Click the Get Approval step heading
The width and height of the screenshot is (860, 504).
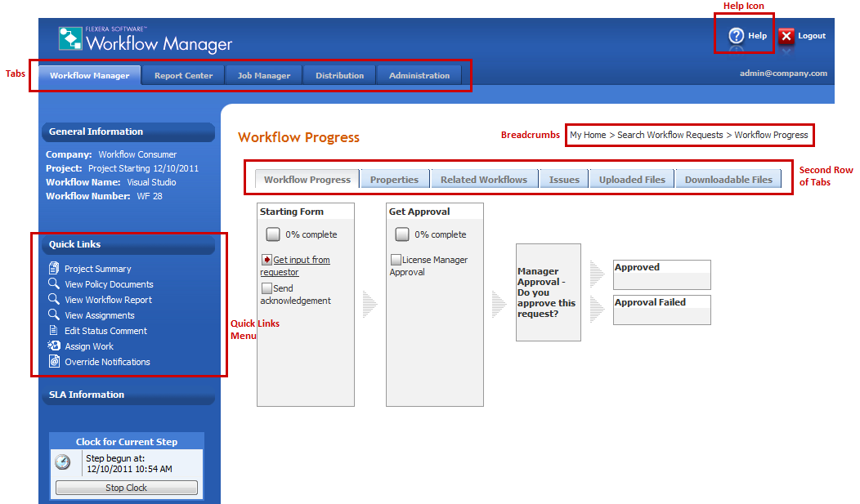(419, 212)
